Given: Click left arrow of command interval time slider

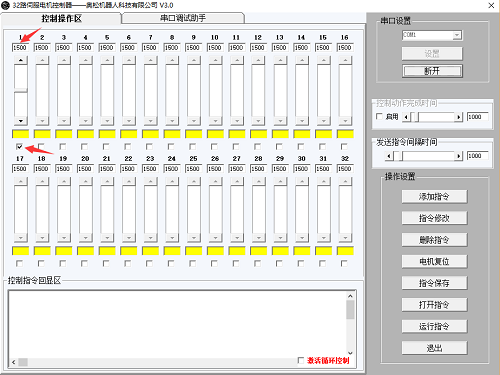Looking at the screenshot, I should tap(389, 156).
